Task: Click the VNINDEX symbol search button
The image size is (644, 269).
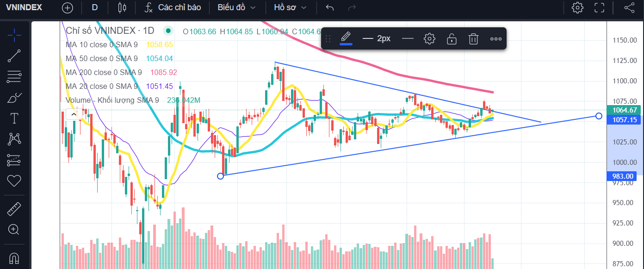Action: point(24,7)
